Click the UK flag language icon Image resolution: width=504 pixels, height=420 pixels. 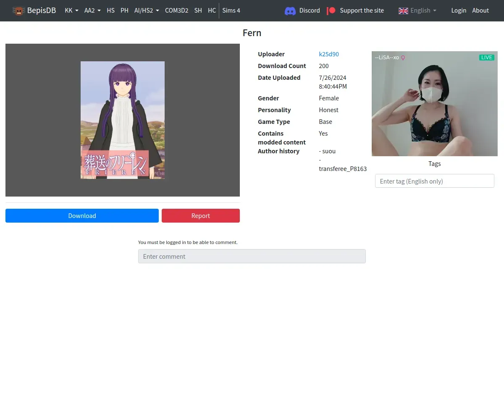tap(403, 10)
